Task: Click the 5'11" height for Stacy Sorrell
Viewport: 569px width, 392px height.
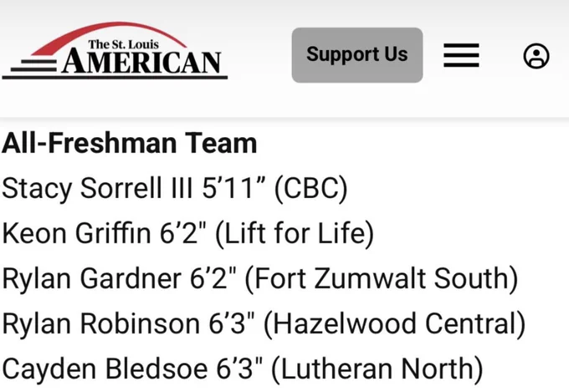Action: click(x=233, y=188)
